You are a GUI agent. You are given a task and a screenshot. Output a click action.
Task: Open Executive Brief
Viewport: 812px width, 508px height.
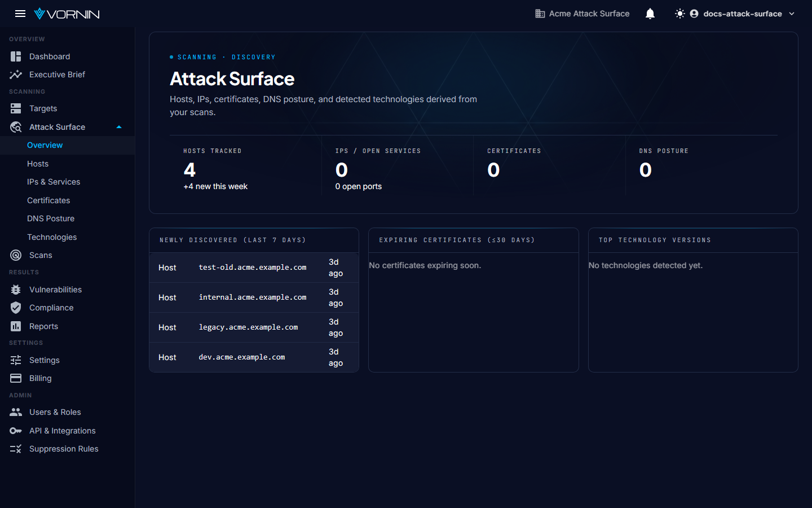coord(57,75)
